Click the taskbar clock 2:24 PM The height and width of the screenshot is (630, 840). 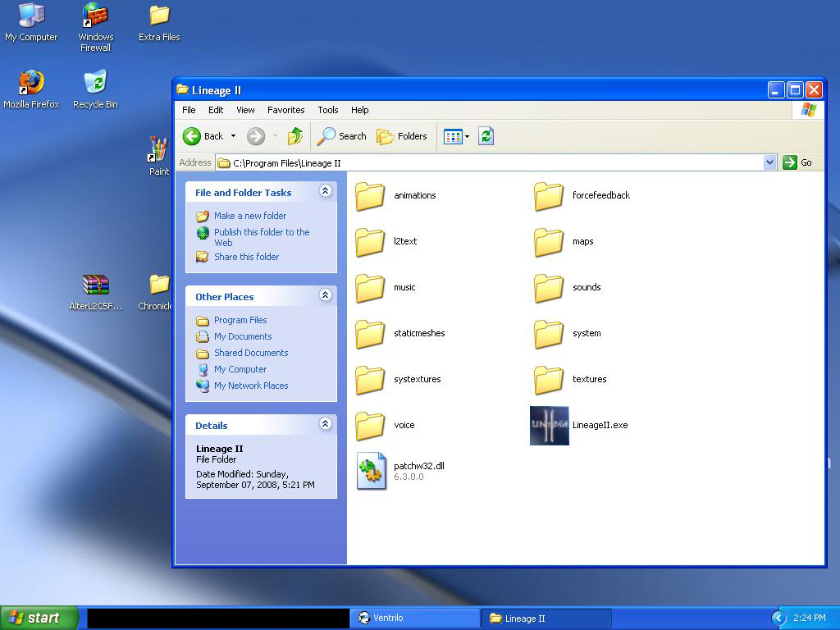click(x=810, y=619)
